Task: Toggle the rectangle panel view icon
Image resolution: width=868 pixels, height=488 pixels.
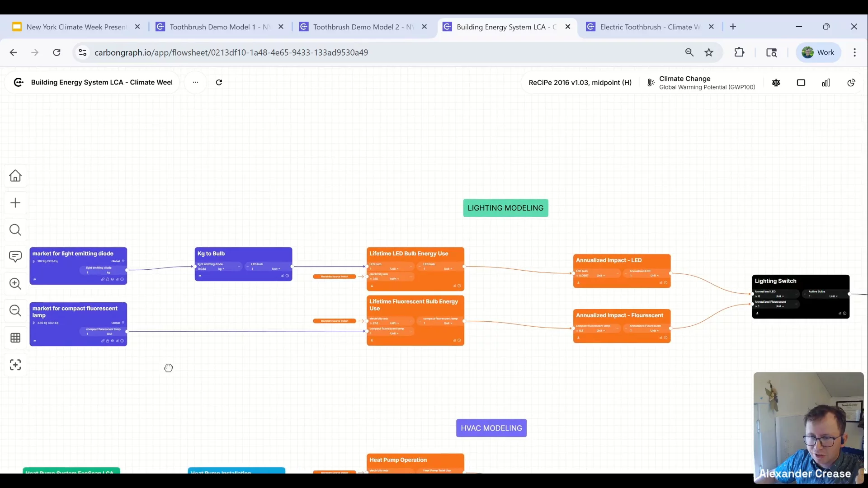Action: click(801, 83)
